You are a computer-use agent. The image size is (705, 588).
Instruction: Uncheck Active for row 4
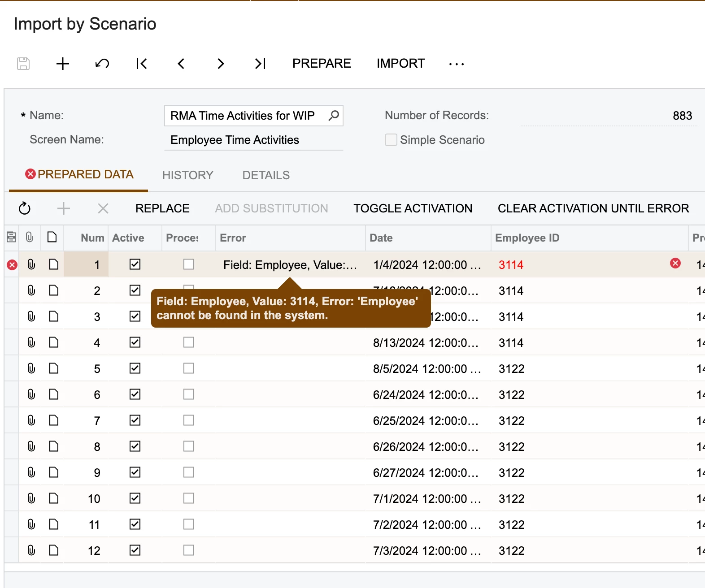[135, 342]
